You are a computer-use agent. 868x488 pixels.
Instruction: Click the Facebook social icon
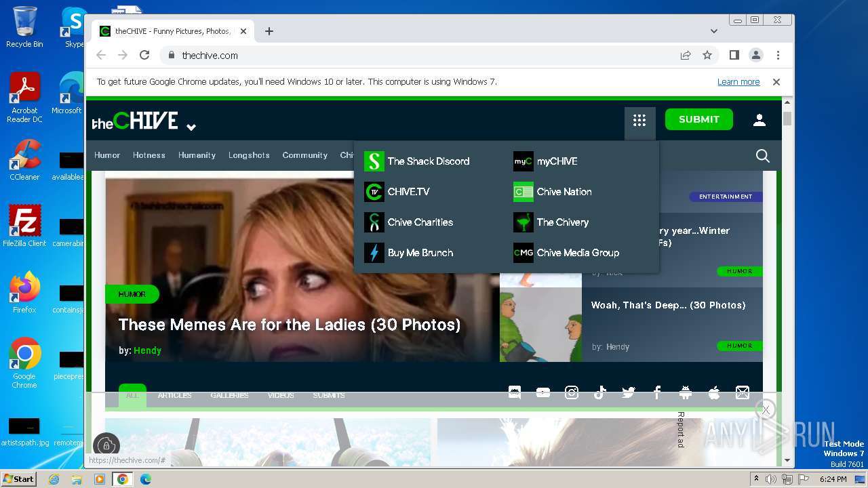point(657,392)
